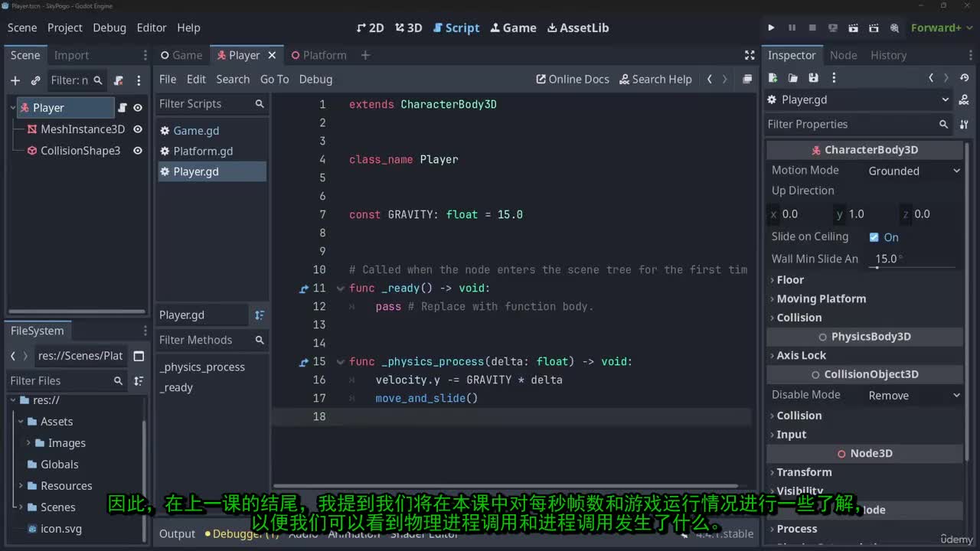Viewport: 980px width, 551px height.
Task: Open the AssetLib workspace
Action: (578, 28)
